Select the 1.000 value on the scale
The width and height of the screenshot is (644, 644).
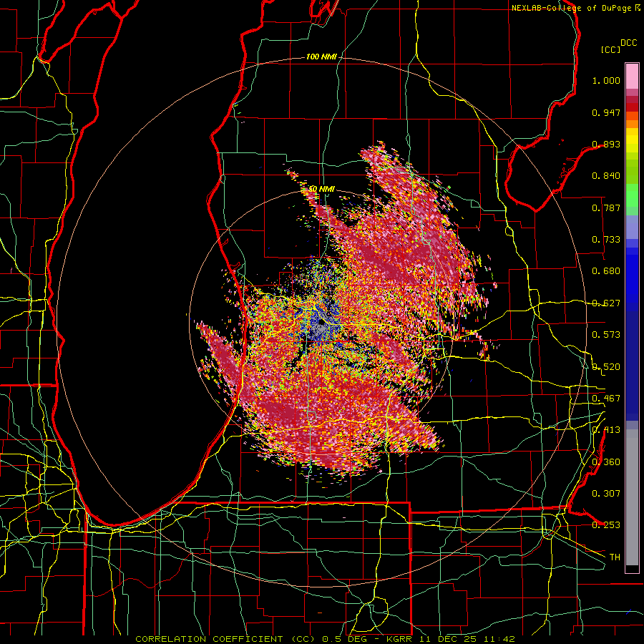[606, 80]
